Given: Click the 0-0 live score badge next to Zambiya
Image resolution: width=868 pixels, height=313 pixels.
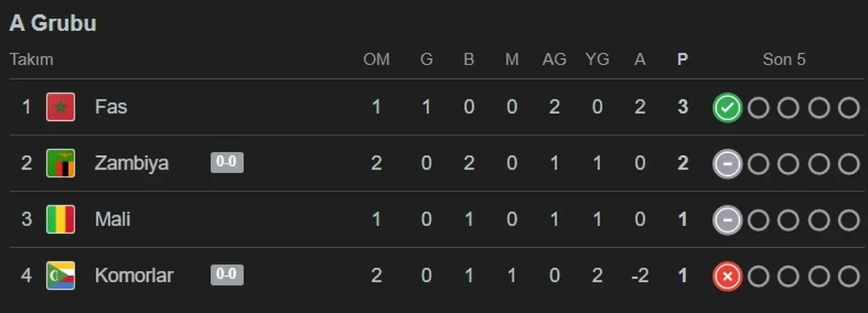Looking at the screenshot, I should point(227,163).
